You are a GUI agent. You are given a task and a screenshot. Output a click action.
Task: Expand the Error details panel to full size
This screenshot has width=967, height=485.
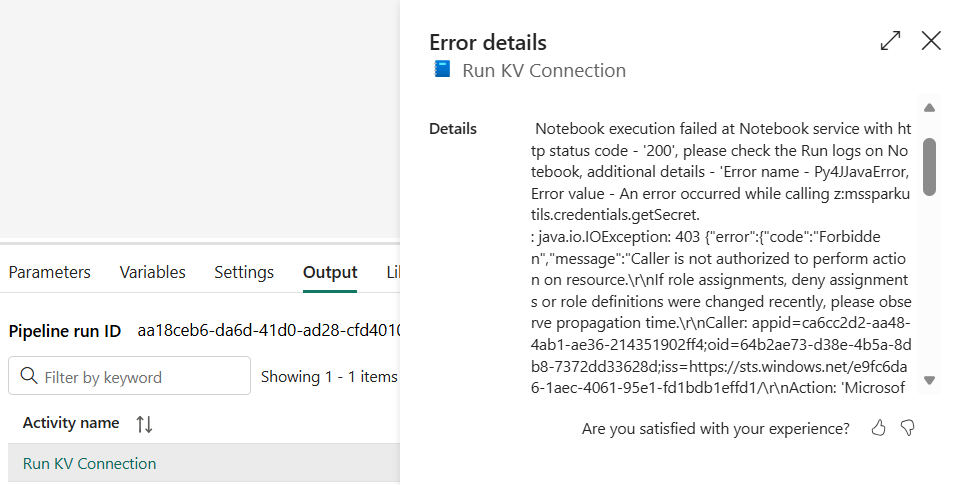pos(890,41)
